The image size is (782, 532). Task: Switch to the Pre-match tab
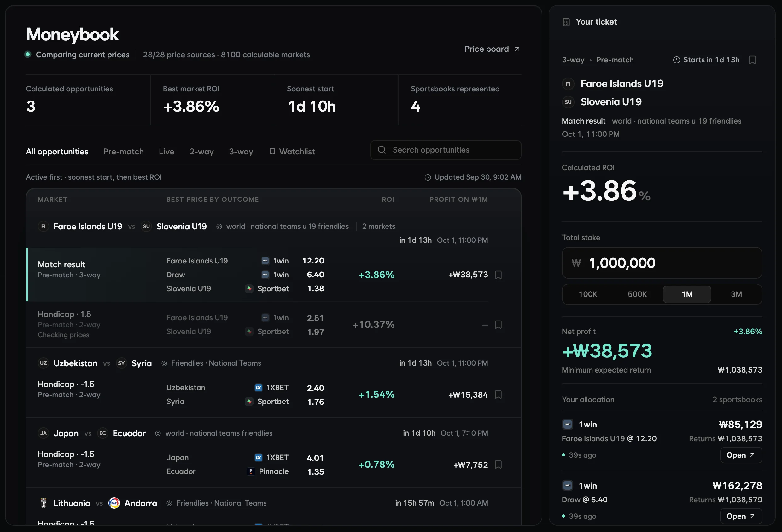124,152
